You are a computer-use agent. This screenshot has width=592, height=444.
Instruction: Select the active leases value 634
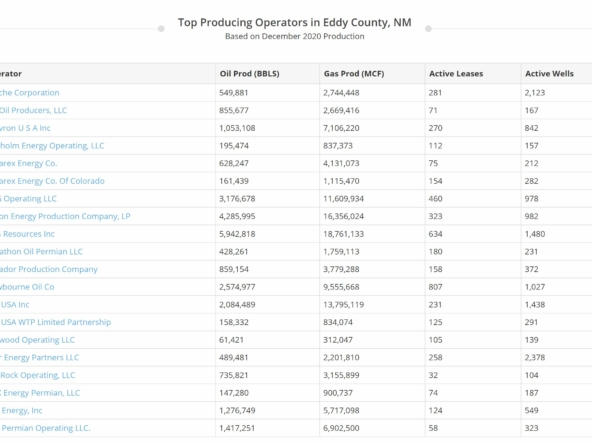(x=435, y=234)
